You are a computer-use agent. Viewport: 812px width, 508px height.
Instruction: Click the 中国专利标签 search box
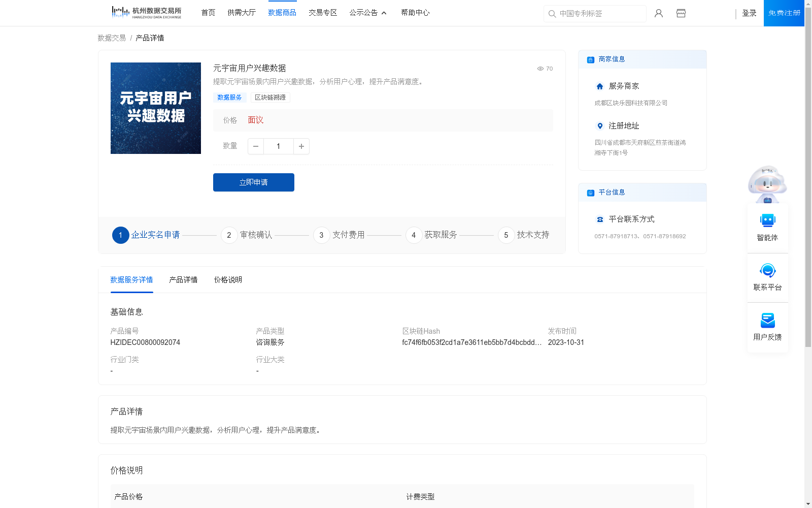(595, 14)
